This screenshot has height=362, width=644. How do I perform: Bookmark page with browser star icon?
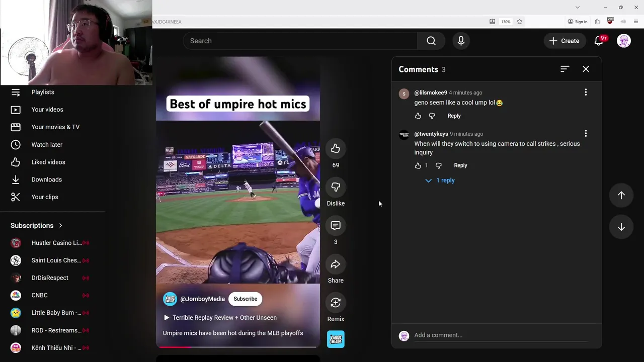pyautogui.click(x=519, y=22)
